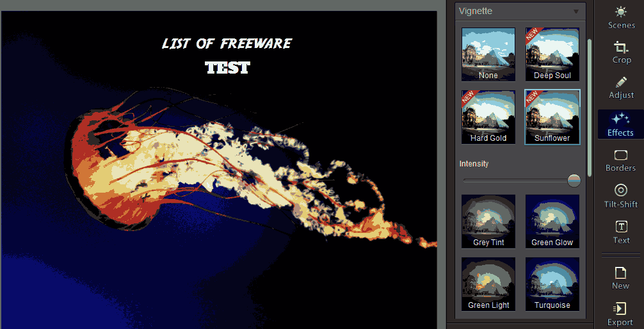This screenshot has height=329, width=644.
Task: Open the Text tool
Action: tap(621, 232)
